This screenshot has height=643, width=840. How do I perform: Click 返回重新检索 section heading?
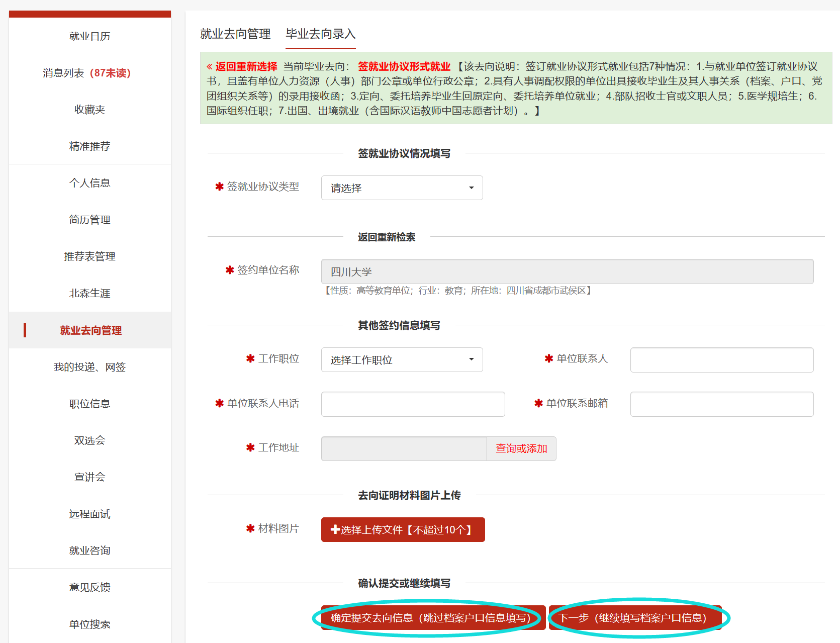tap(387, 237)
